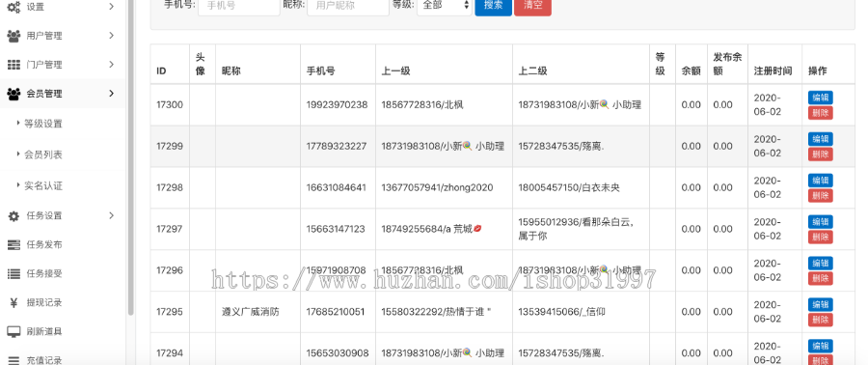The image size is (868, 365).
Task: Expand the 设置 menu chevron
Action: tap(111, 7)
